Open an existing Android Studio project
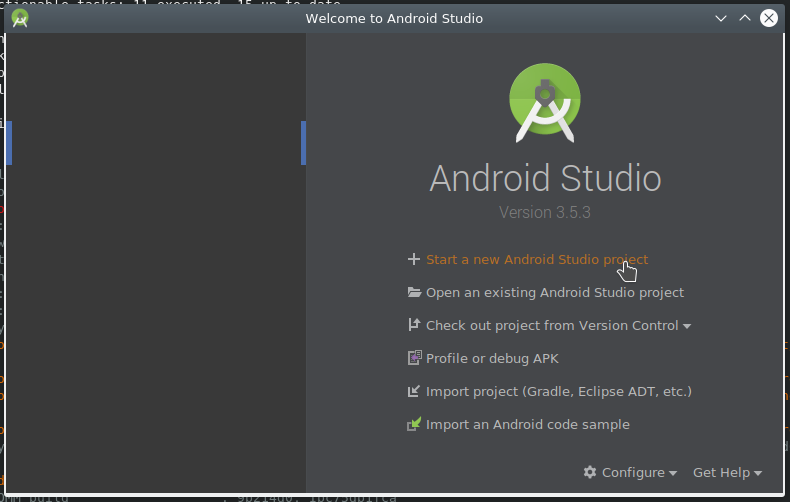The height and width of the screenshot is (502, 790). pyautogui.click(x=554, y=292)
